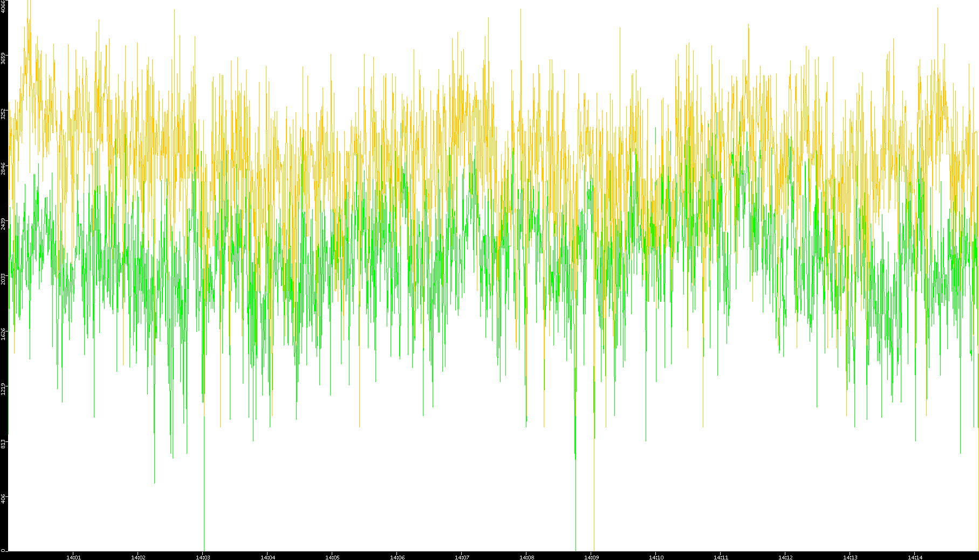Click the 2439 value axis label
Image resolution: width=979 pixels, height=560 pixels.
3,223
